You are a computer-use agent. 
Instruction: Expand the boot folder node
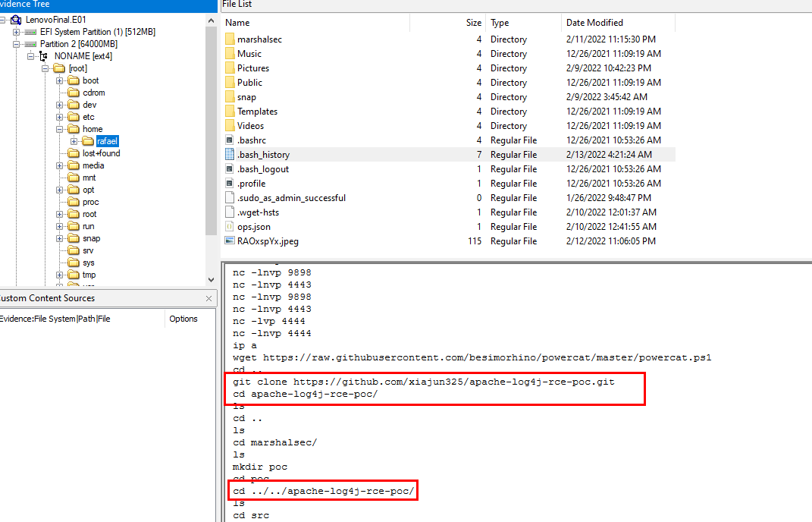click(x=60, y=80)
